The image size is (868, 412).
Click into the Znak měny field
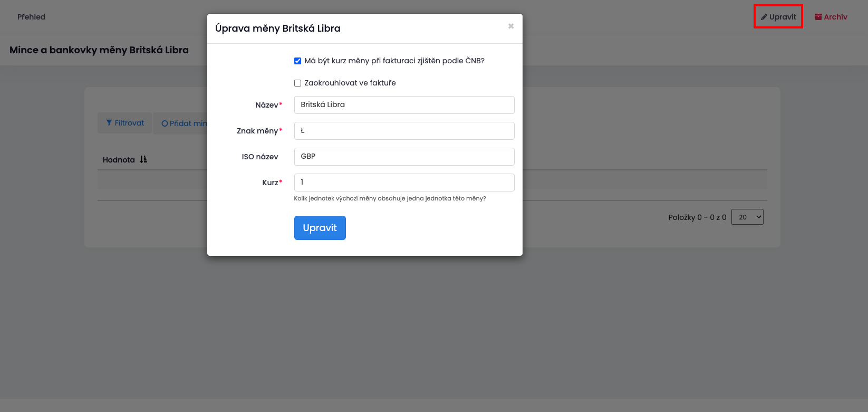[404, 131]
